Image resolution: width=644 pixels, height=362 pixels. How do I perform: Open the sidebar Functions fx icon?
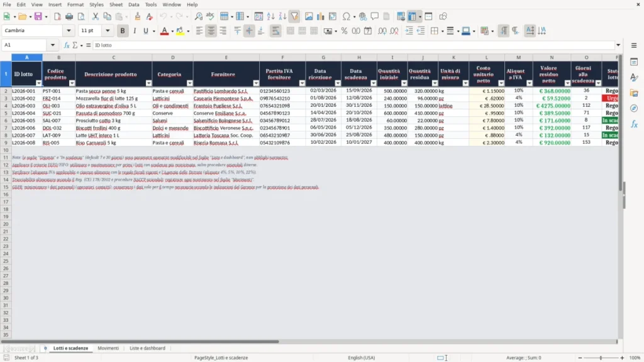pos(634,124)
